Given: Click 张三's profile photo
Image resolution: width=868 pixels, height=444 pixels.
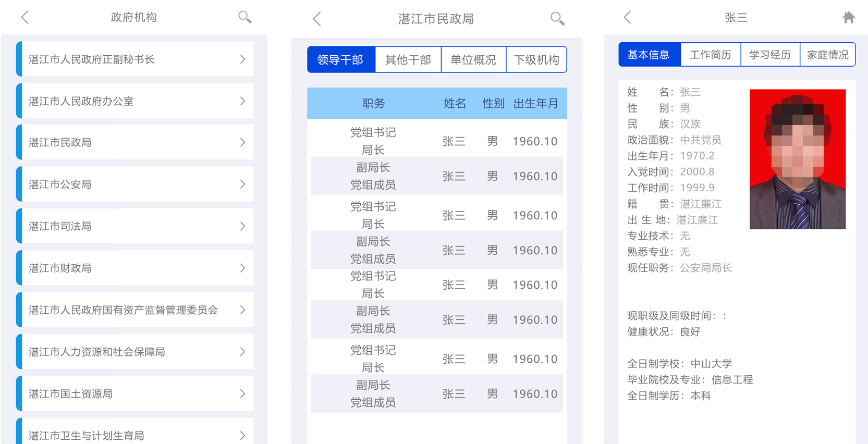Looking at the screenshot, I should [797, 159].
